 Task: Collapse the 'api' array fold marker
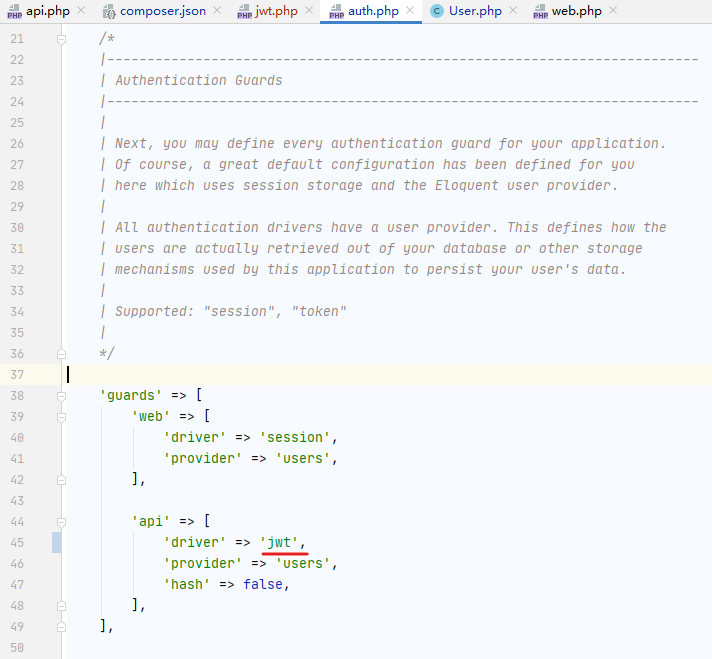[x=61, y=522]
